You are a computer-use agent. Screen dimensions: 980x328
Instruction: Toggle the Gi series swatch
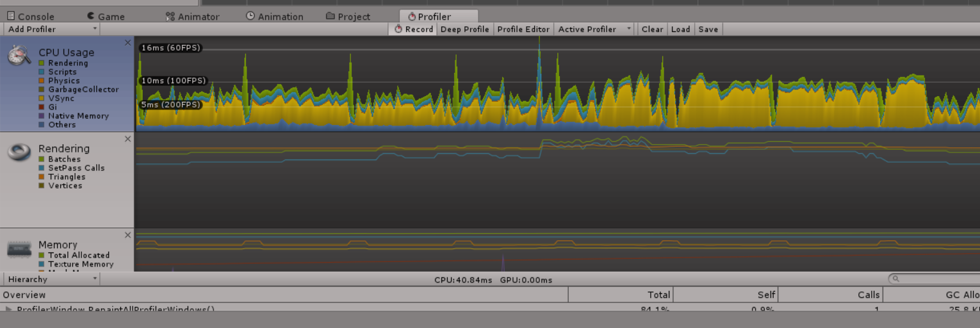pyautogui.click(x=42, y=107)
